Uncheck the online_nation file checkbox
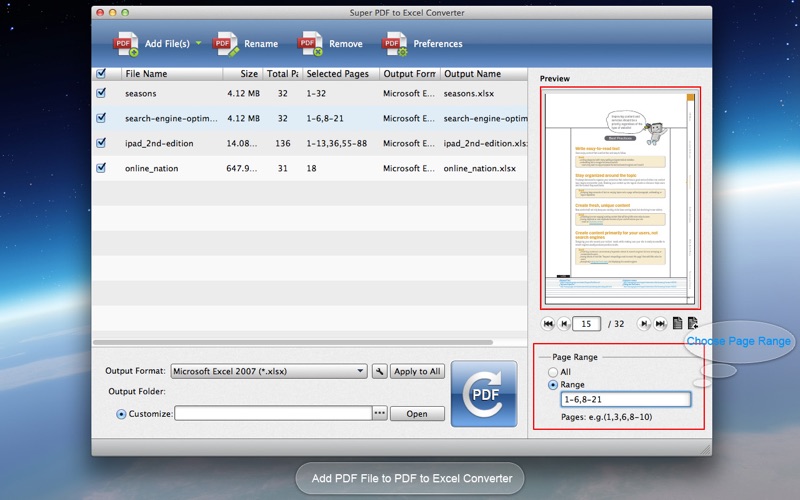This screenshot has width=800, height=500. (101, 168)
